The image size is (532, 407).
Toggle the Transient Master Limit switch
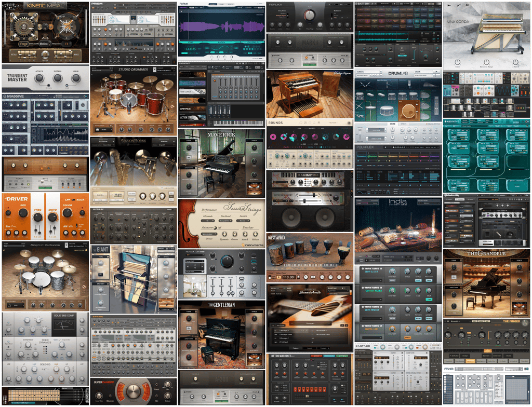click(67, 86)
